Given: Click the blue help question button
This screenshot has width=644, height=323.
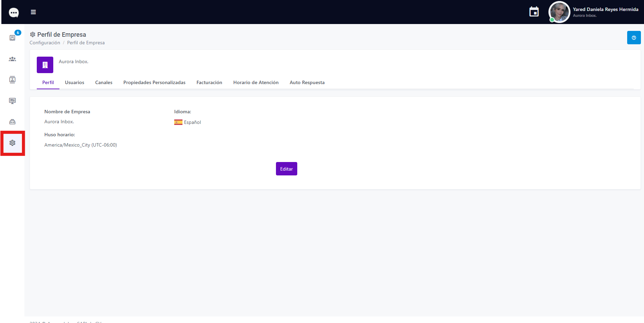Looking at the screenshot, I should pyautogui.click(x=634, y=38).
